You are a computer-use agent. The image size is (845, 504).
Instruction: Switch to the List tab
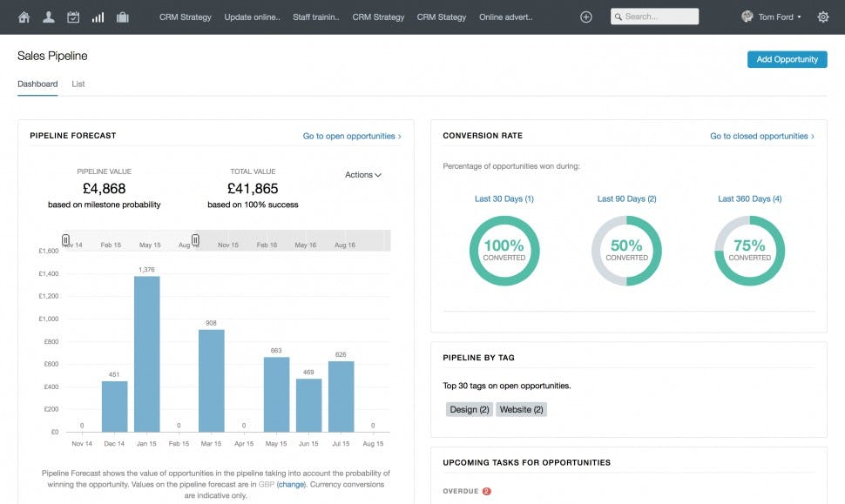[x=78, y=84]
